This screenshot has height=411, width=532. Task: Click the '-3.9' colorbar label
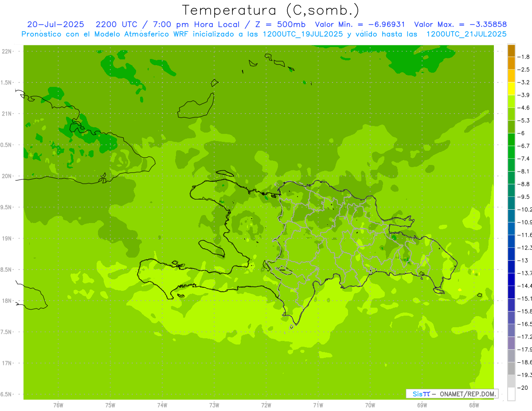pyautogui.click(x=524, y=95)
